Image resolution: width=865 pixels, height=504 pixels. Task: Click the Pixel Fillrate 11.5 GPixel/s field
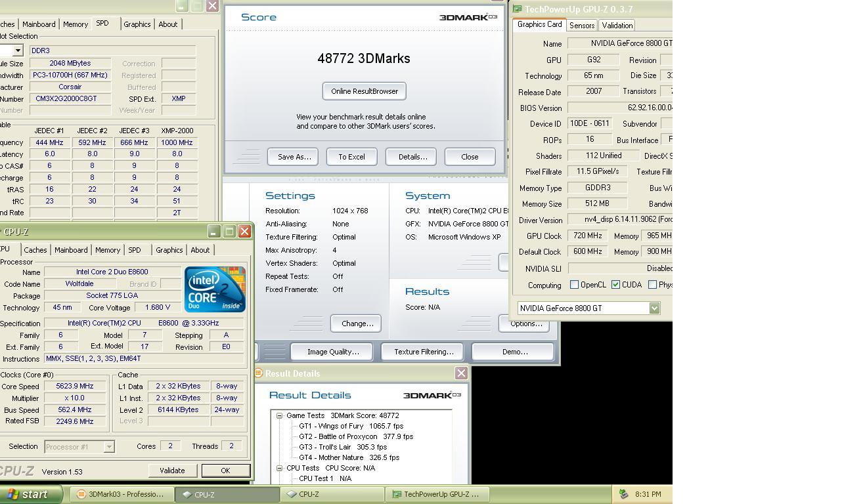[x=598, y=172]
